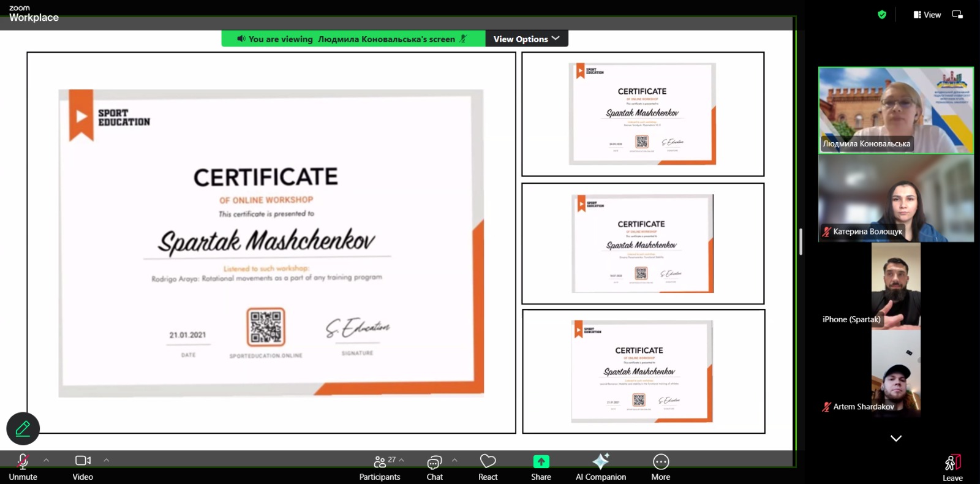The width and height of the screenshot is (980, 484).
Task: Turn on the Video camera
Action: tap(83, 461)
